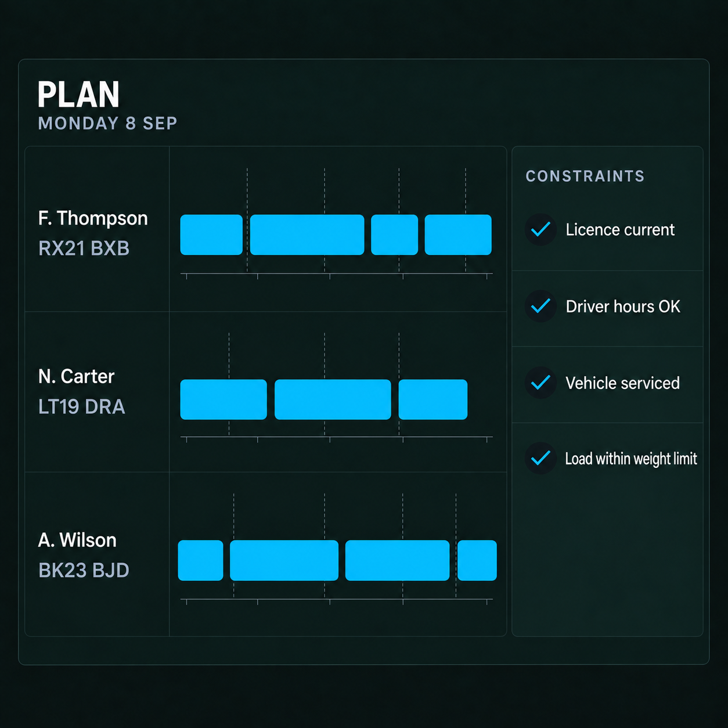The height and width of the screenshot is (728, 728).
Task: Toggle the Driver hours OK checkmark
Action: tap(540, 306)
